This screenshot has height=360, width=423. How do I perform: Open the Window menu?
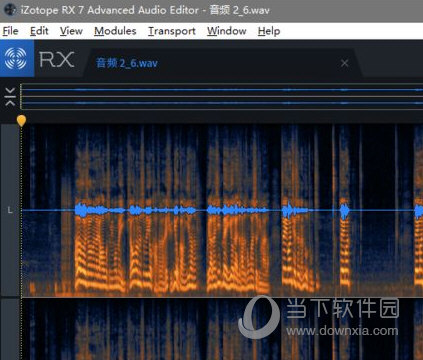(227, 31)
